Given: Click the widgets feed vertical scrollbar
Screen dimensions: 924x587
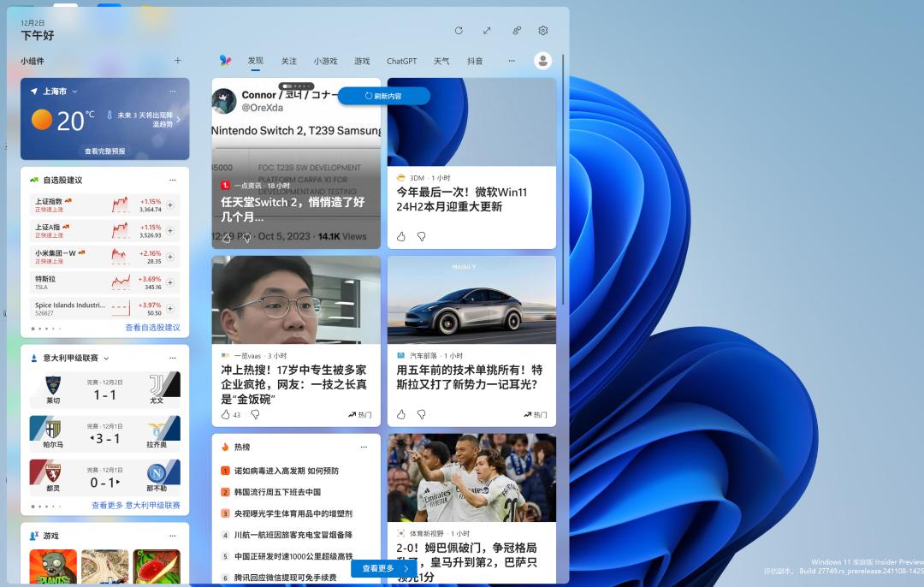Looking at the screenshot, I should 563,180.
